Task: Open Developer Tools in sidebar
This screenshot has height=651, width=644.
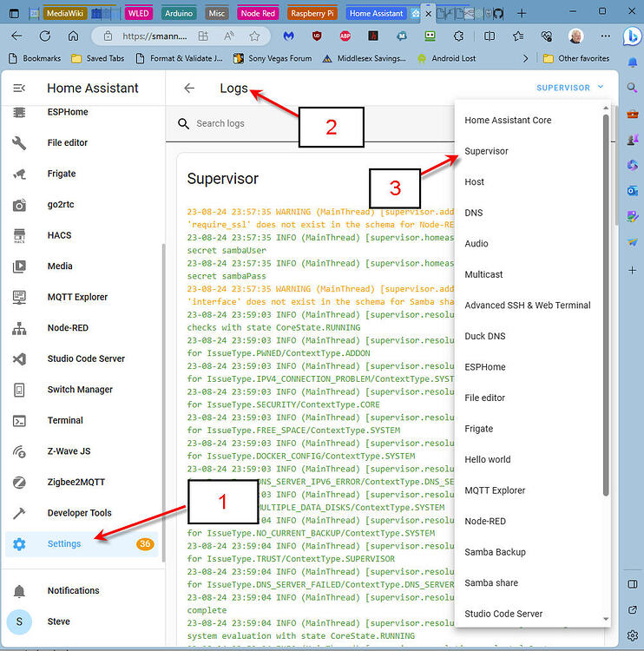Action: click(79, 513)
